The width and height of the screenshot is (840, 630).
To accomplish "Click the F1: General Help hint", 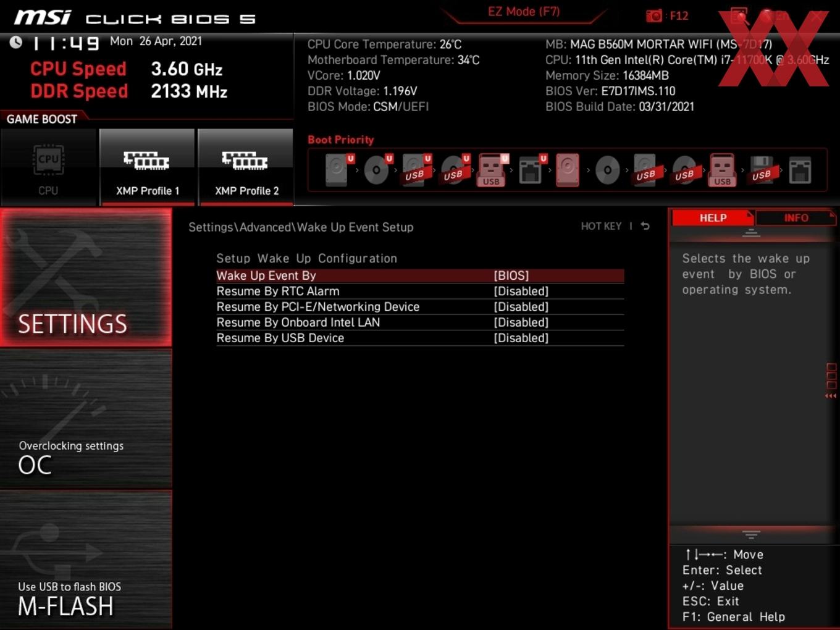I will point(734,617).
